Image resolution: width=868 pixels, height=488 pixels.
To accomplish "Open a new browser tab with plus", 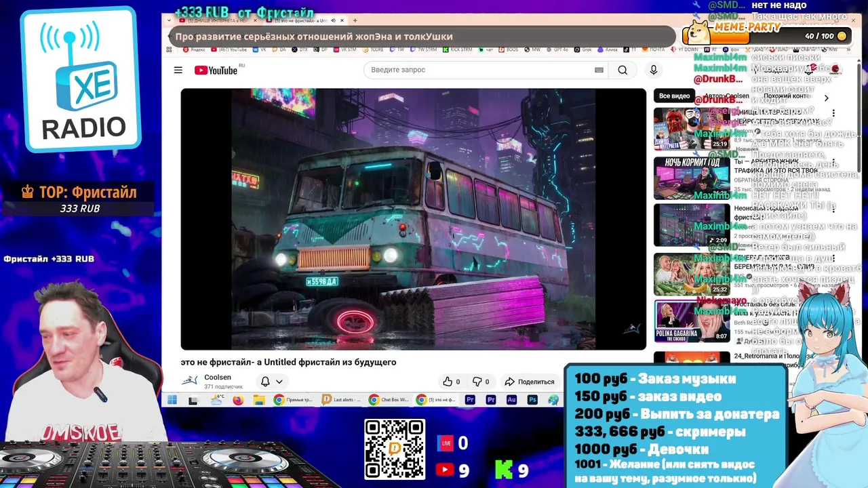I will point(355,20).
